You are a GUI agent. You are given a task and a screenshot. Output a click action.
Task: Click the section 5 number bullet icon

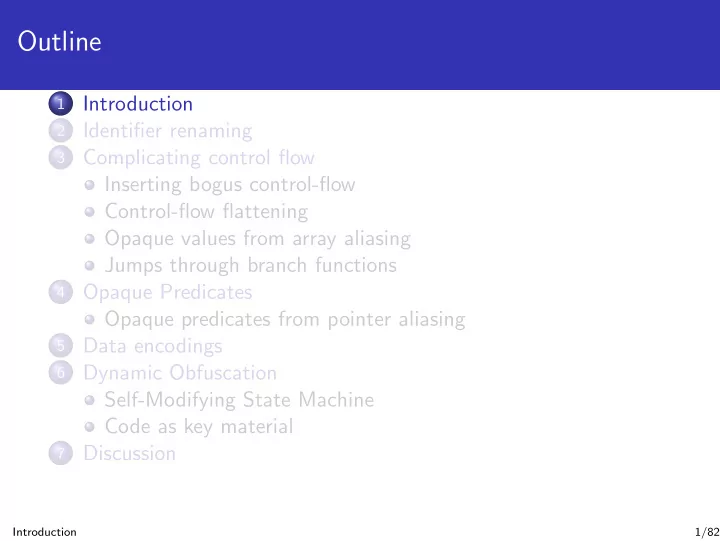[61, 346]
